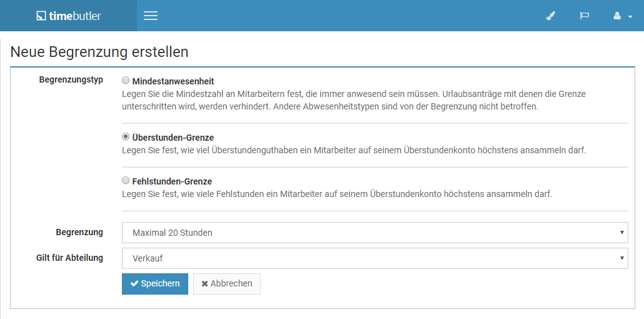Click the dropdown arrow next to Verkauf
The width and height of the screenshot is (644, 319).
(x=622, y=258)
